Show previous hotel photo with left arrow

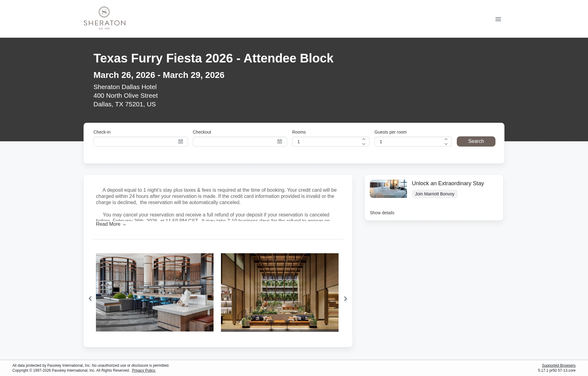click(90, 298)
